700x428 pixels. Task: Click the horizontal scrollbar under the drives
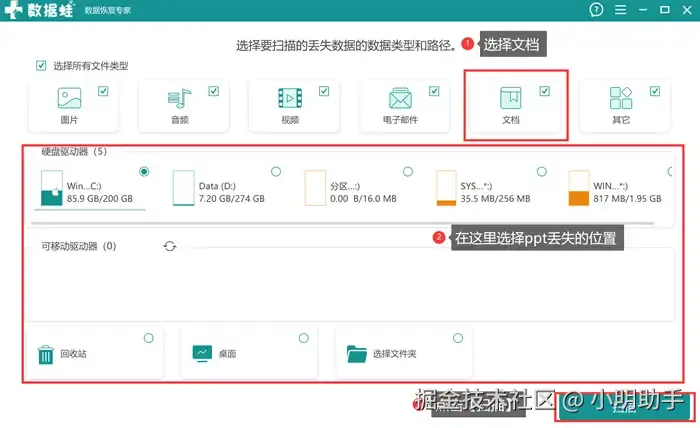coord(342,223)
